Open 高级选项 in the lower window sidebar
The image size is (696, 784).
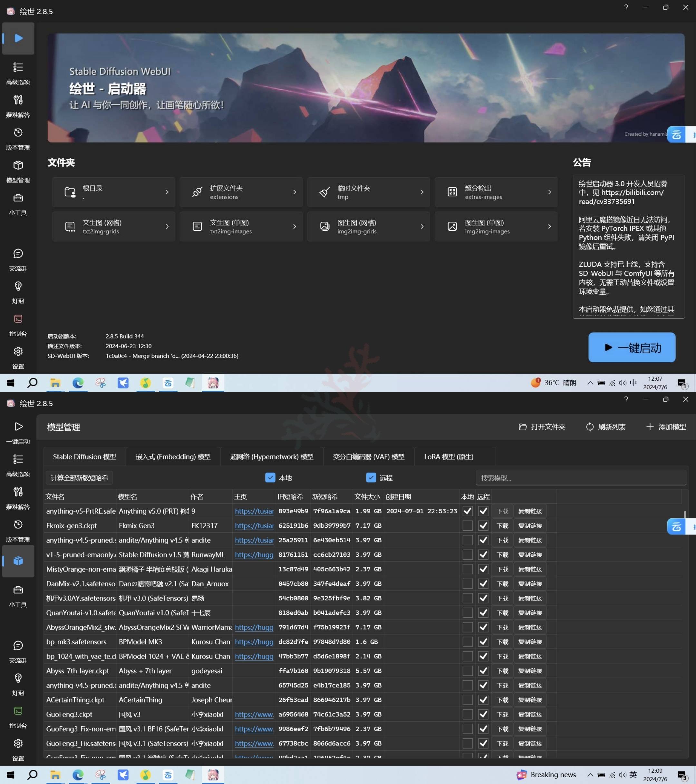point(18,465)
